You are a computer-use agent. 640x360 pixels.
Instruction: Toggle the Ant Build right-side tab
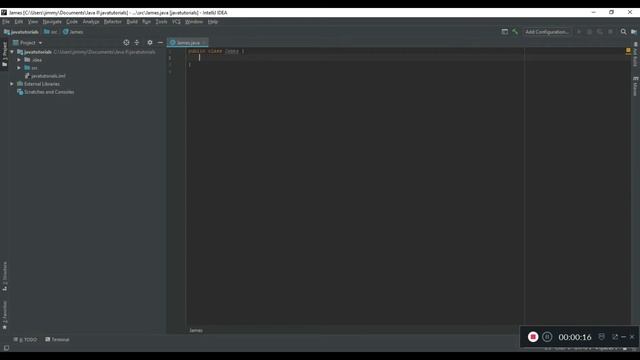(636, 54)
